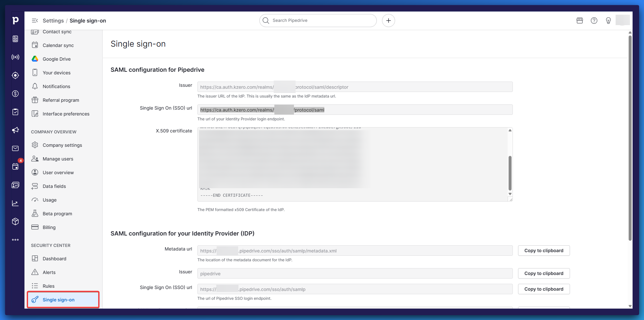The image size is (644, 320).
Task: Click the Search Pipedrive field
Action: pyautogui.click(x=318, y=21)
